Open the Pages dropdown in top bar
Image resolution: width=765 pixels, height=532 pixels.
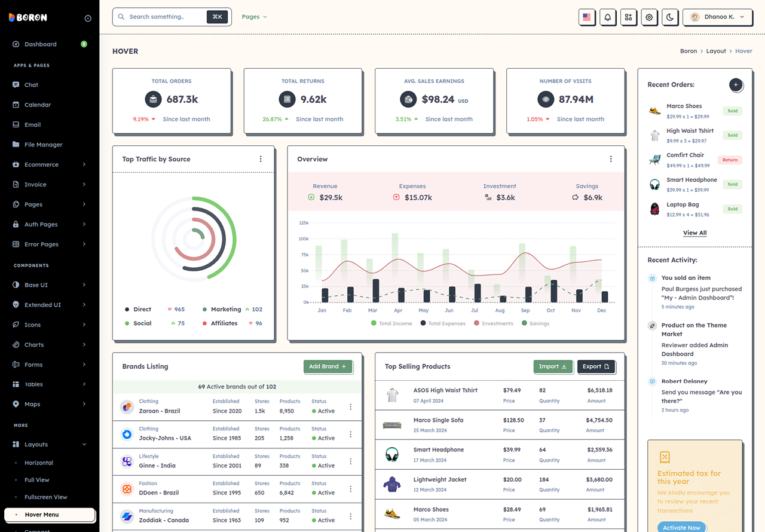254,17
